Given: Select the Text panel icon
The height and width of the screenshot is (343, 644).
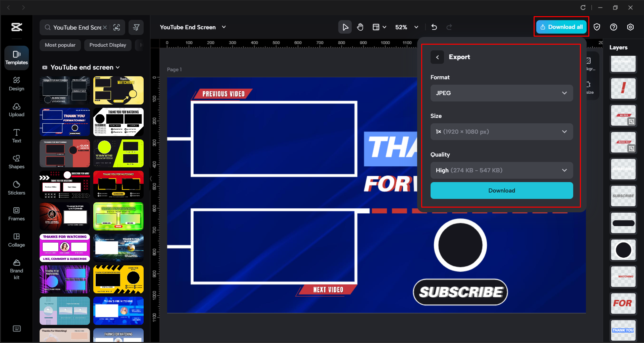Looking at the screenshot, I should click(16, 135).
